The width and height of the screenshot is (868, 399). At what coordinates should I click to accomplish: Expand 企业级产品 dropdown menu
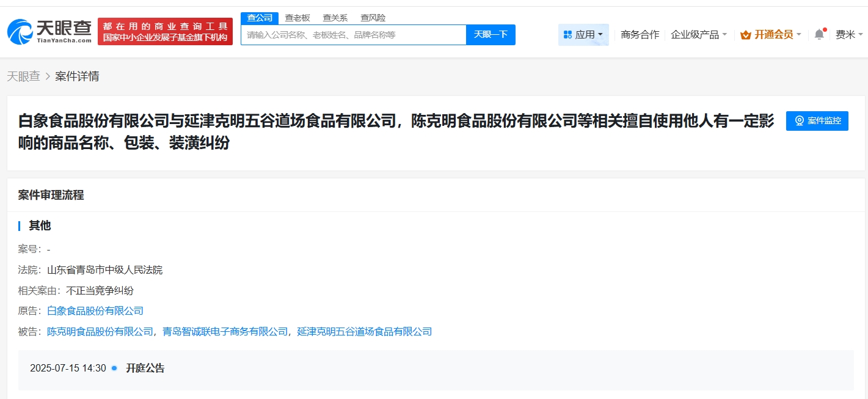tap(699, 35)
